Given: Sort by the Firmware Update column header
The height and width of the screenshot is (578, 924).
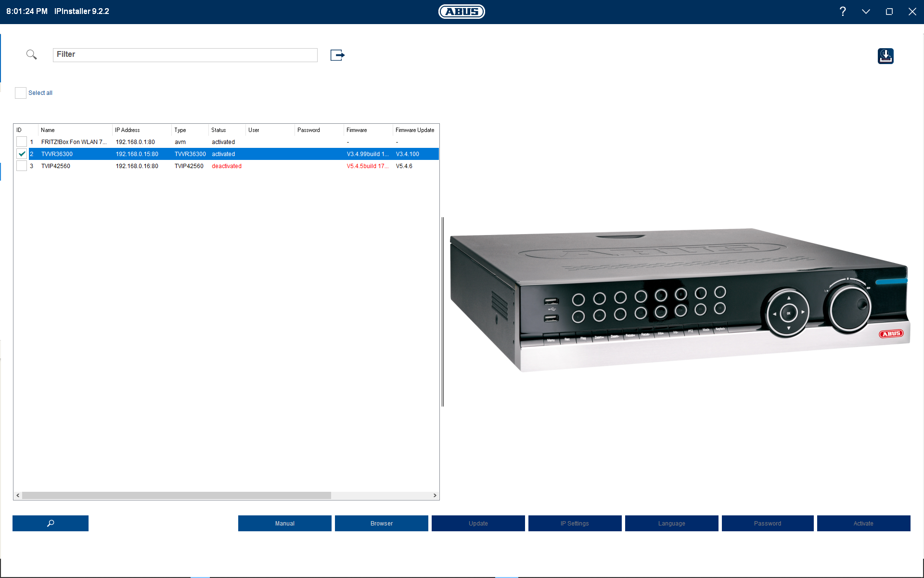Looking at the screenshot, I should 415,130.
